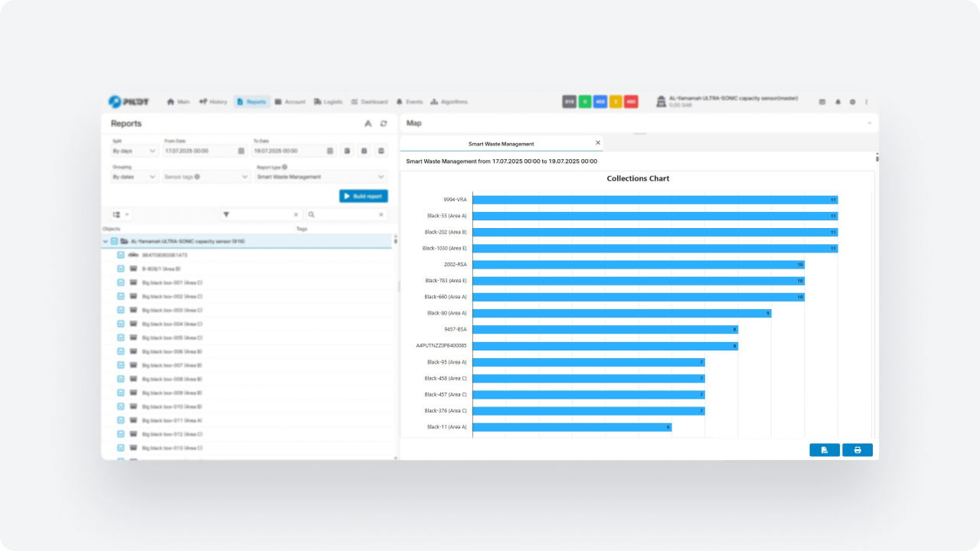Toggle checkbox for Big black box-010
This screenshot has width=980, height=551.
click(121, 406)
